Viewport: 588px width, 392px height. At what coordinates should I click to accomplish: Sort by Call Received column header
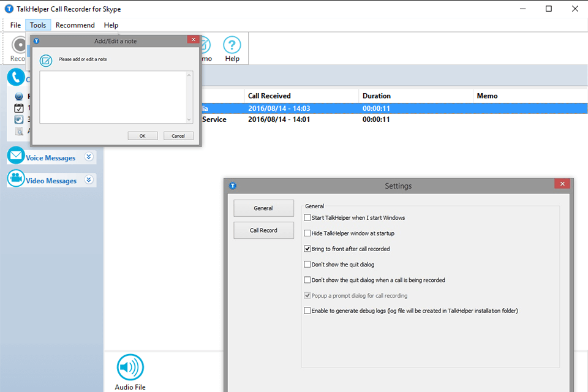(301, 96)
